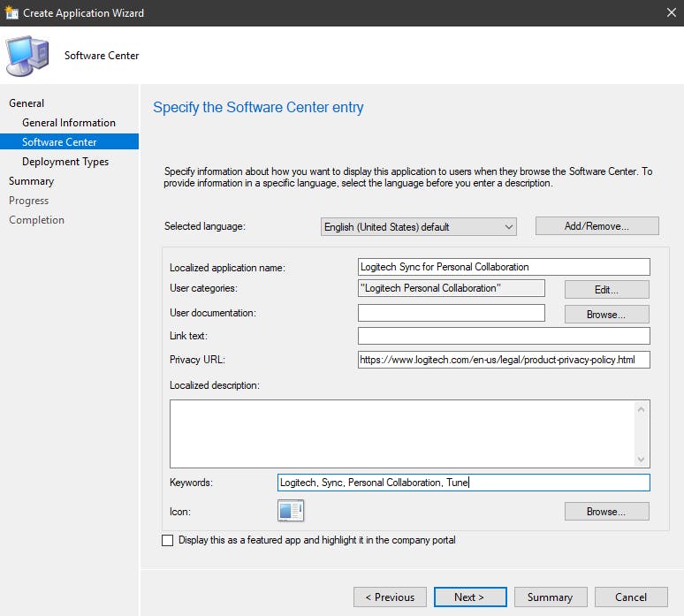Select the General section in sidebar
Image resolution: width=684 pixels, height=616 pixels.
pyautogui.click(x=27, y=103)
